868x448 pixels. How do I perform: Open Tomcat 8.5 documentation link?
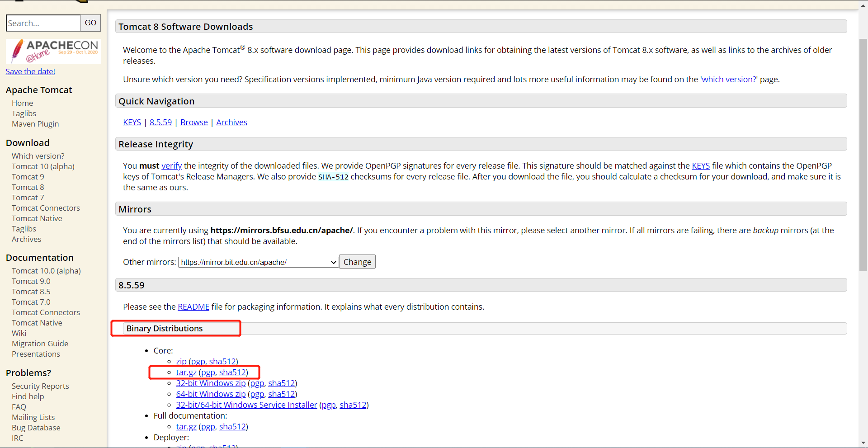pos(31,292)
